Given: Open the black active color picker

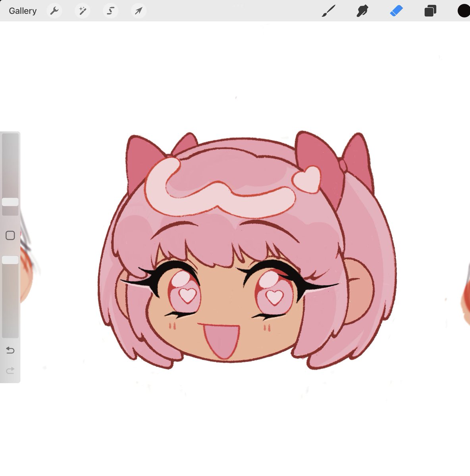Looking at the screenshot, I should pos(464,11).
